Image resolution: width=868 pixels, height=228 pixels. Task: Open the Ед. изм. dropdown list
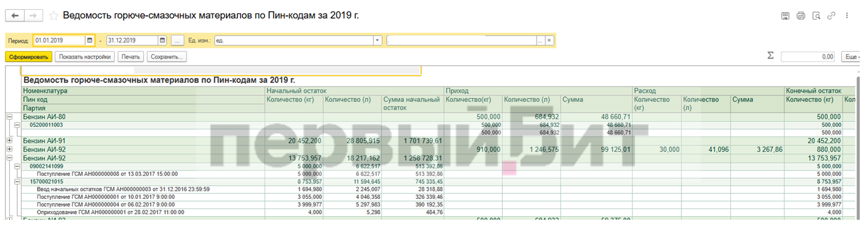click(x=377, y=41)
